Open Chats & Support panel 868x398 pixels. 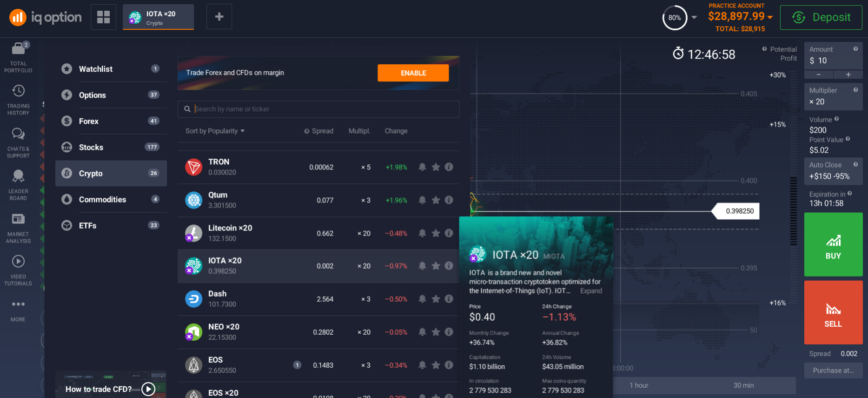(18, 142)
